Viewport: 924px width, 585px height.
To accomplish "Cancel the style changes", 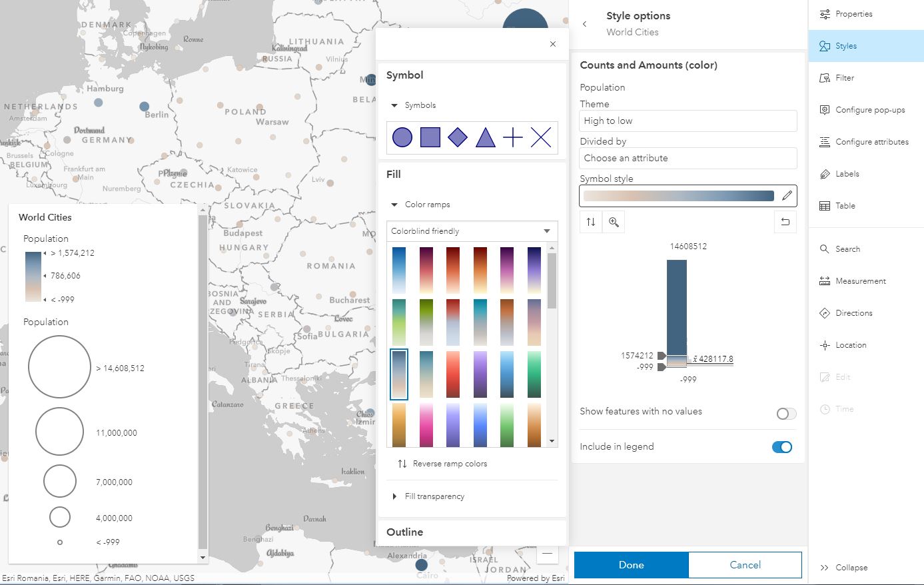I will coord(744,564).
